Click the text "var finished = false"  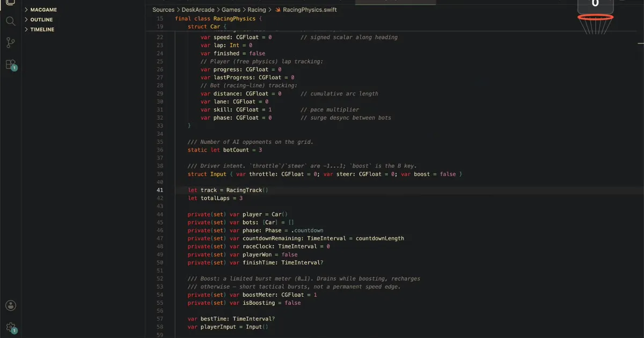pos(233,53)
